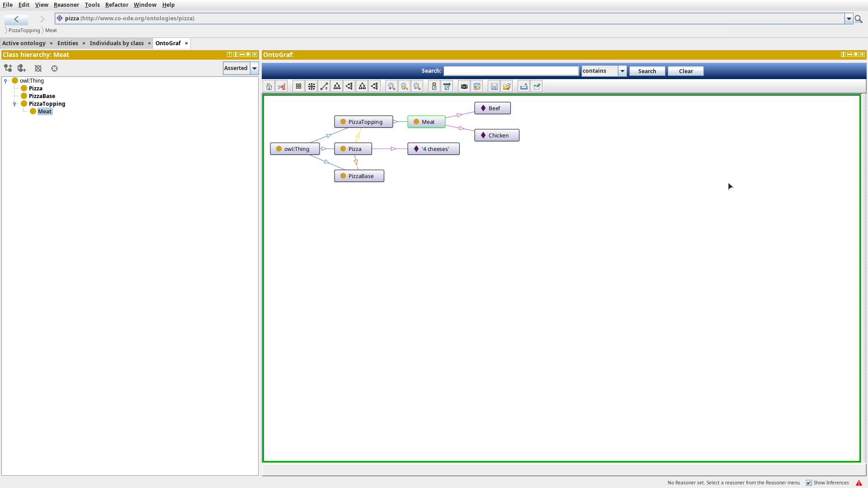
Task: Capture graph with camera icon
Action: tap(464, 86)
